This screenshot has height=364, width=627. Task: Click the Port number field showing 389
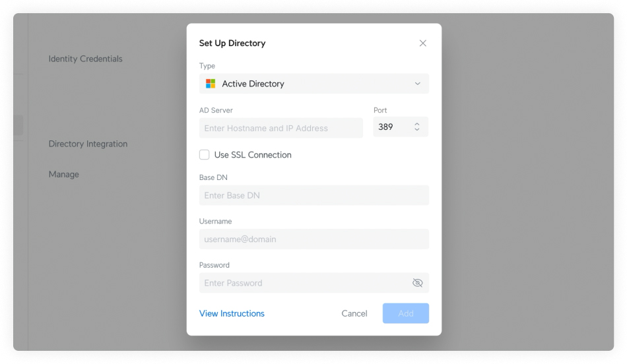pyautogui.click(x=391, y=127)
